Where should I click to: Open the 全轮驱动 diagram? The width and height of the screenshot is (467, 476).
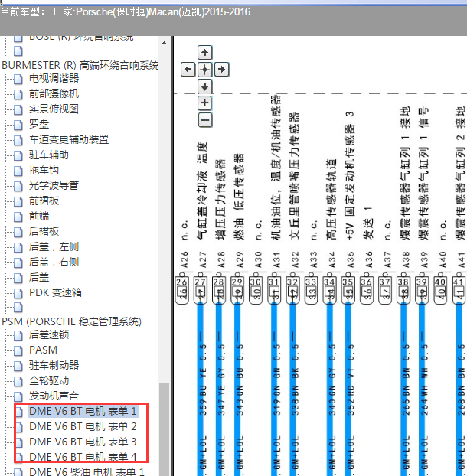tap(48, 380)
